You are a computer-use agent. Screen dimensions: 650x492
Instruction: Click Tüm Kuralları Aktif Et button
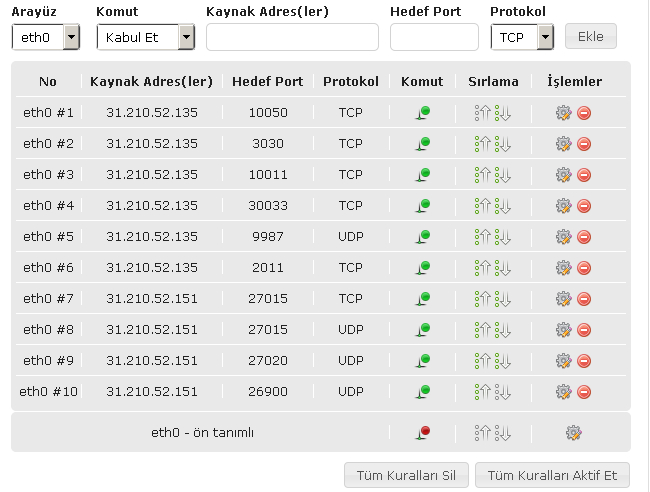pyautogui.click(x=552, y=475)
